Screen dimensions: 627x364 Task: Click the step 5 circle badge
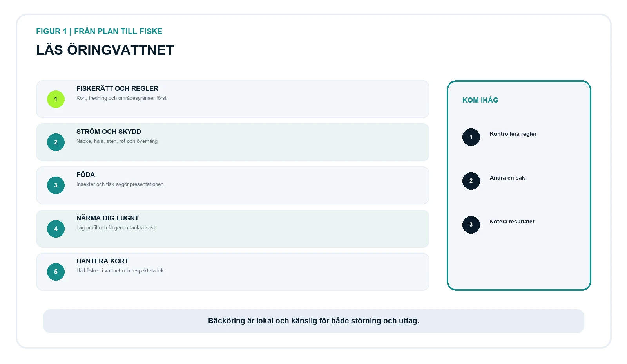tap(56, 272)
